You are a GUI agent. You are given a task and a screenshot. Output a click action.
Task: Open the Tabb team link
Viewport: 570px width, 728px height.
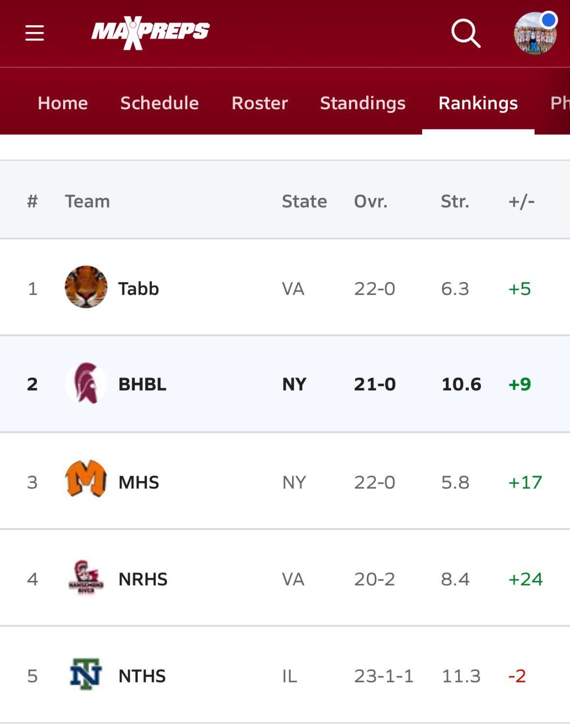139,289
